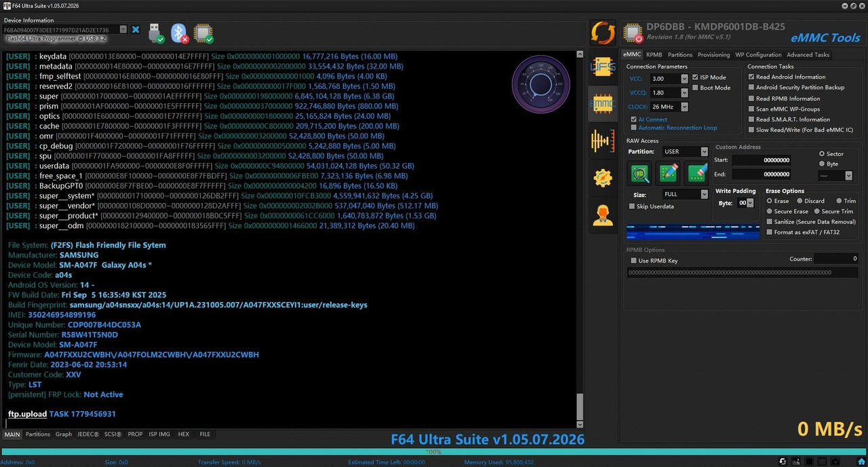The width and height of the screenshot is (868, 467).
Task: Open the Write Padding Byte dropdown
Action: pyautogui.click(x=751, y=203)
